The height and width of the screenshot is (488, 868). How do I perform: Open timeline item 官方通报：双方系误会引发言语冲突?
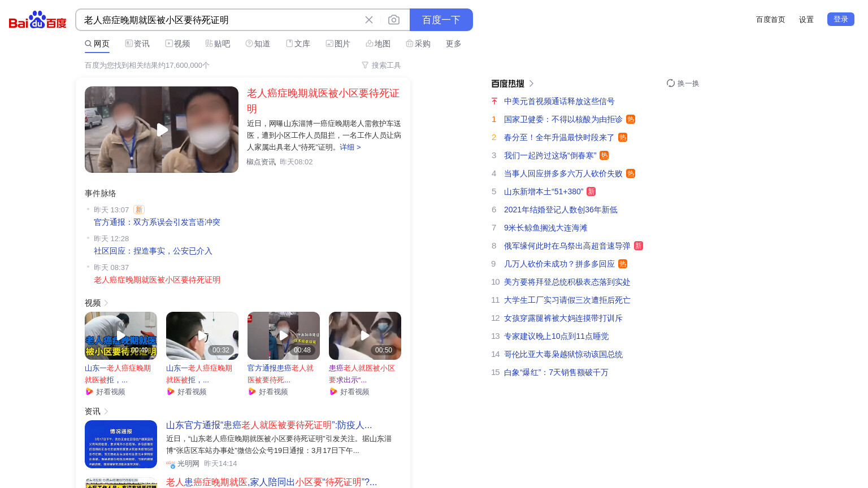(x=157, y=222)
